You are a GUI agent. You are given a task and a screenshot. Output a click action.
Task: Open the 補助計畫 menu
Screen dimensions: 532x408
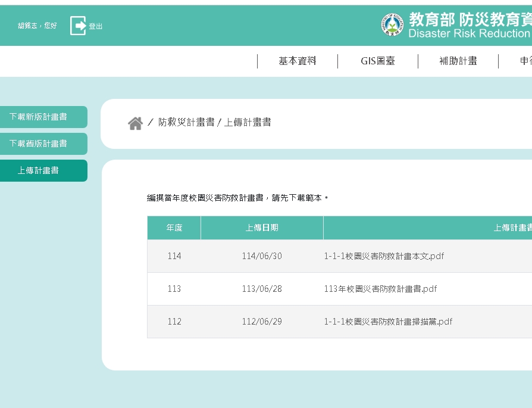coord(458,61)
